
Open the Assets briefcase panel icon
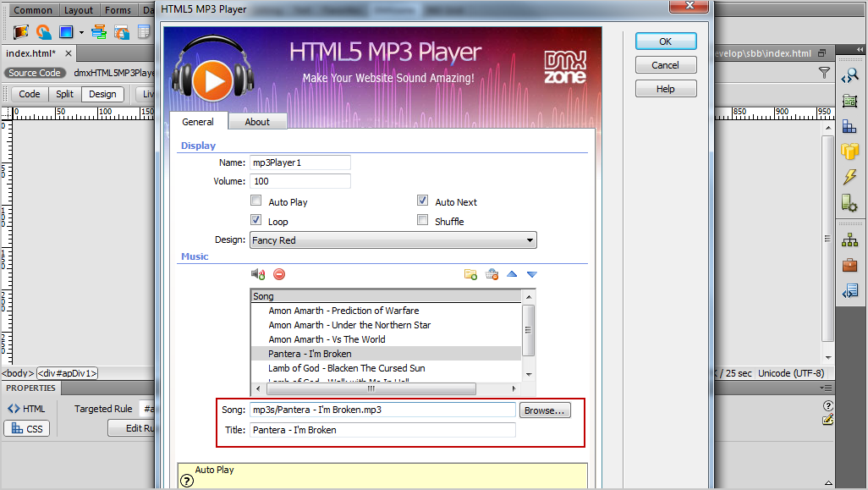849,265
